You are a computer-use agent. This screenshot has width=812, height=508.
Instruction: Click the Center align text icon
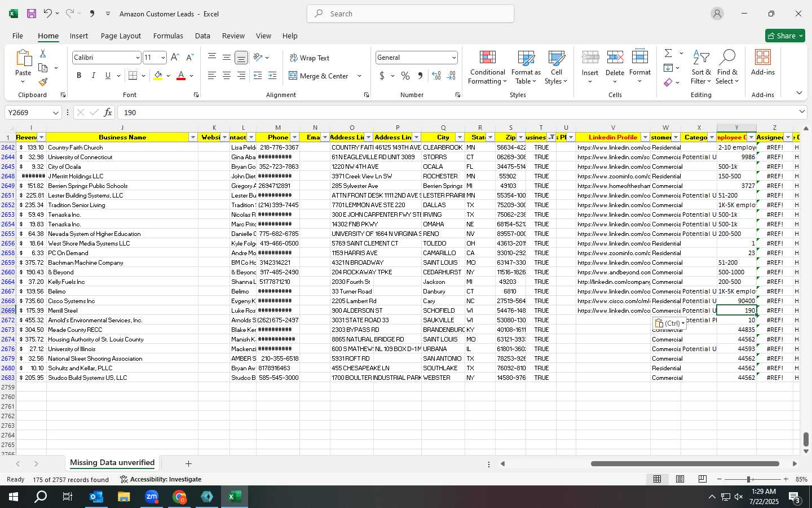click(226, 76)
